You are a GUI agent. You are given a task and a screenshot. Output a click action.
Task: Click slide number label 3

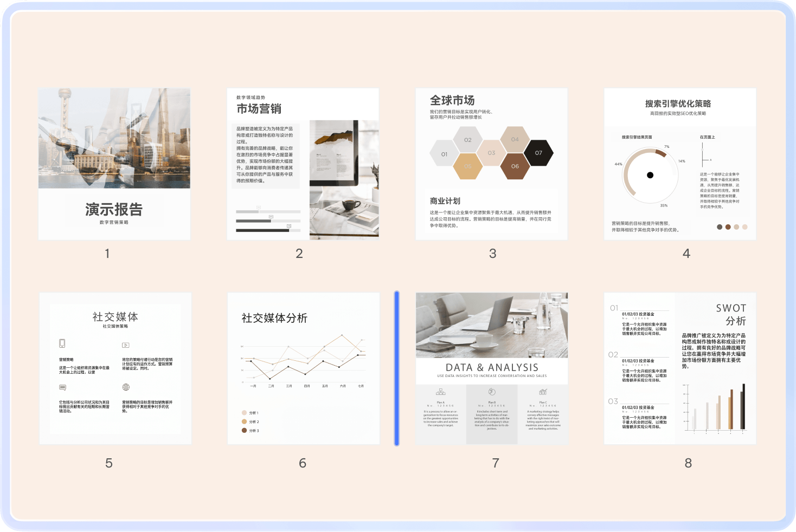493,254
